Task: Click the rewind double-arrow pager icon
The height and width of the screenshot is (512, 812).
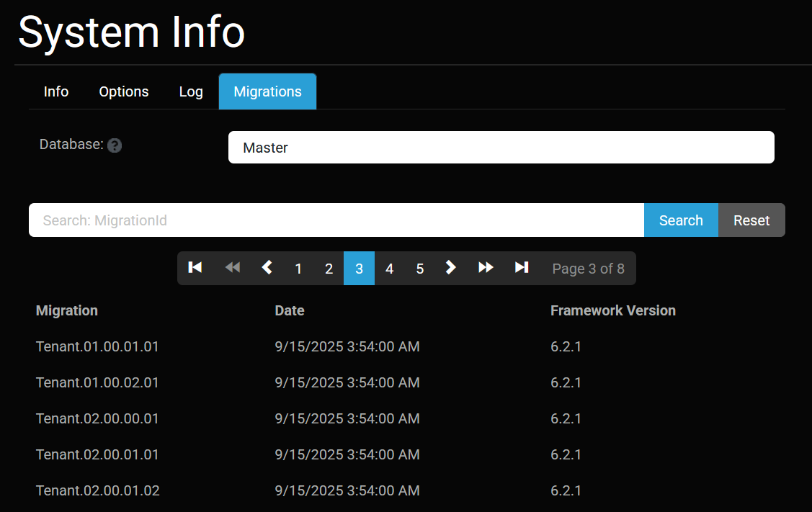Action: click(x=232, y=268)
